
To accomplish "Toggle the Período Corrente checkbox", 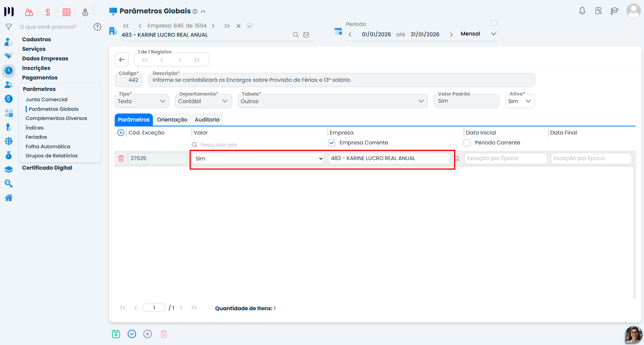I will coord(467,143).
